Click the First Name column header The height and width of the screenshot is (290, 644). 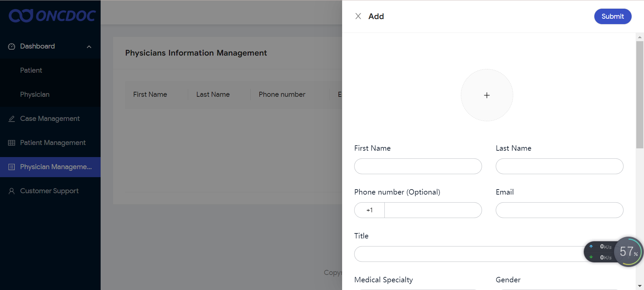click(150, 95)
